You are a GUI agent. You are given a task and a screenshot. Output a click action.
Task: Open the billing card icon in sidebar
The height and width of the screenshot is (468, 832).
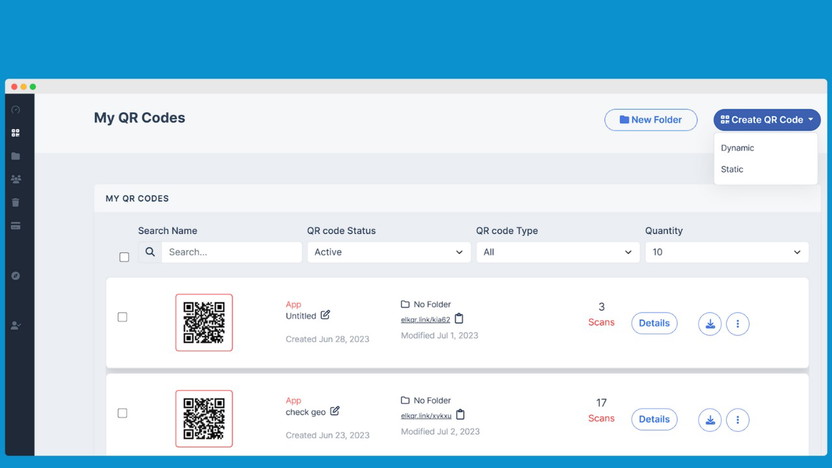(x=15, y=226)
